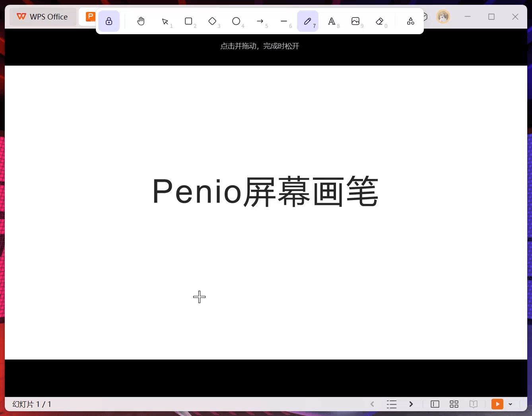Switch to the WPS Office tab

[x=43, y=17]
